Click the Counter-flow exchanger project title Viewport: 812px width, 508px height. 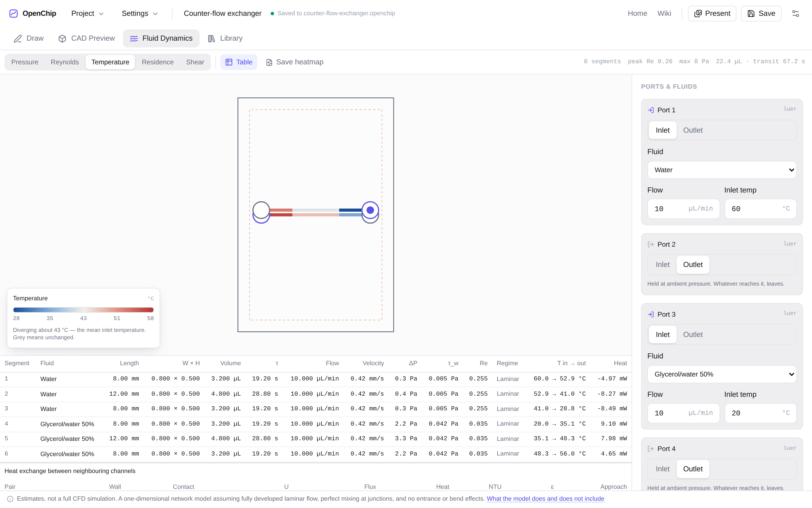(222, 14)
